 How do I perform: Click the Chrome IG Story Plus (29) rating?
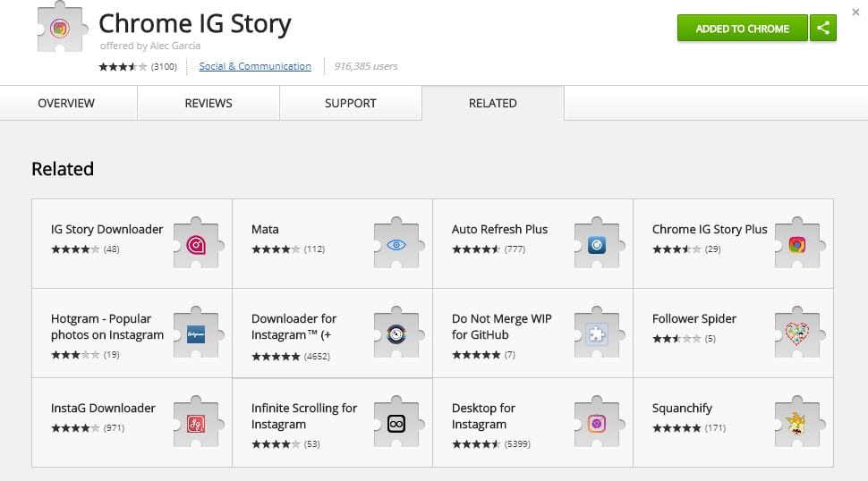(x=686, y=249)
